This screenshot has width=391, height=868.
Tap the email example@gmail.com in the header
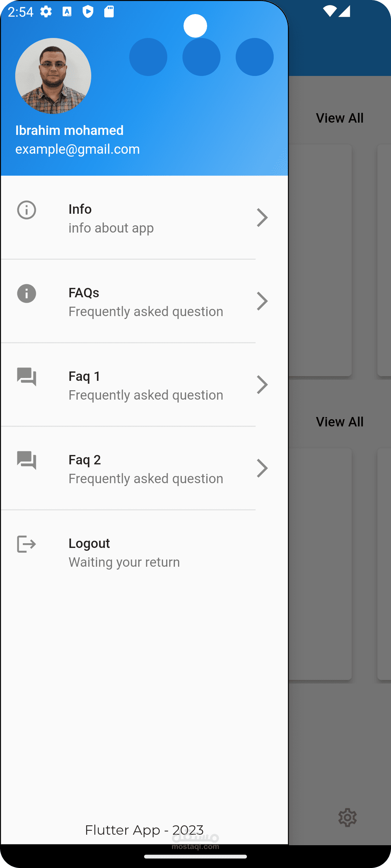tap(77, 149)
